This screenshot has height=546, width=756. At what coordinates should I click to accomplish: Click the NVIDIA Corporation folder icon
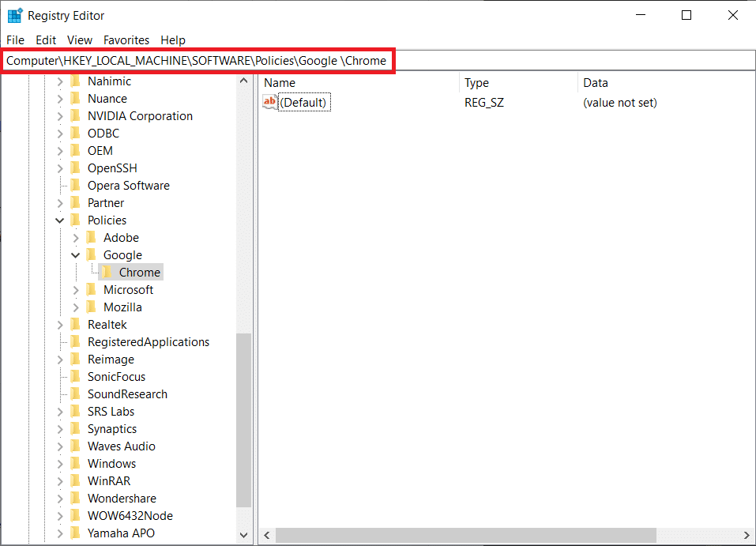pos(76,116)
